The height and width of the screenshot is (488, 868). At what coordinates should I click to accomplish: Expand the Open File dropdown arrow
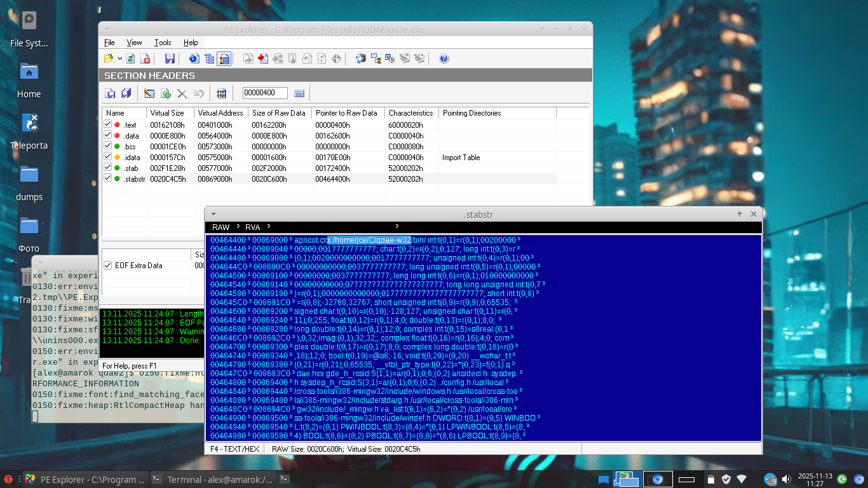pos(119,59)
